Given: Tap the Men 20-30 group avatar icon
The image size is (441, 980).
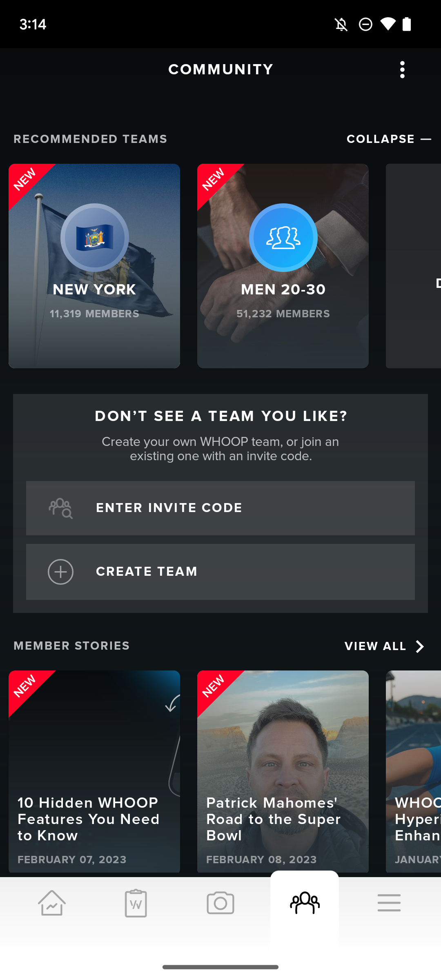Looking at the screenshot, I should pos(283,238).
